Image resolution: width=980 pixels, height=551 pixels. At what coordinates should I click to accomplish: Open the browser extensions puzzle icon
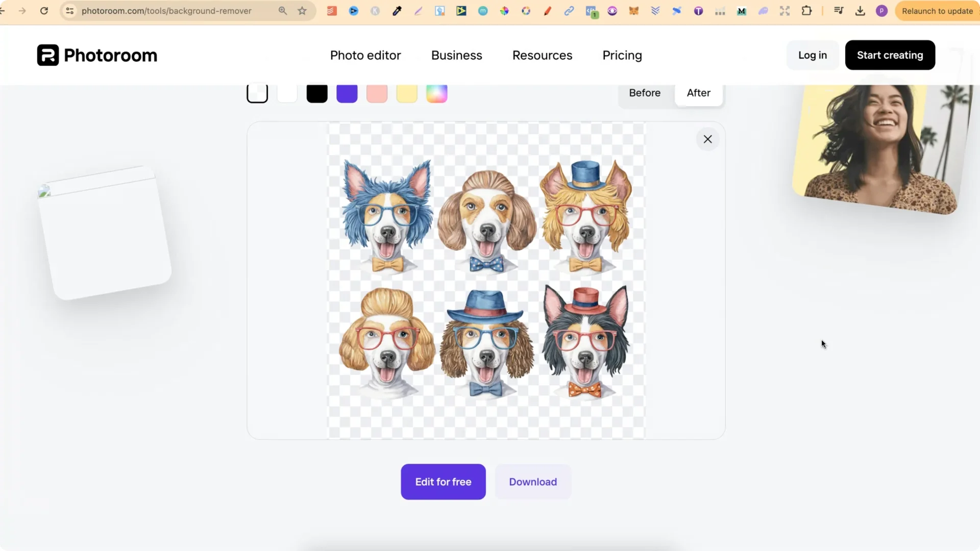pyautogui.click(x=807, y=11)
